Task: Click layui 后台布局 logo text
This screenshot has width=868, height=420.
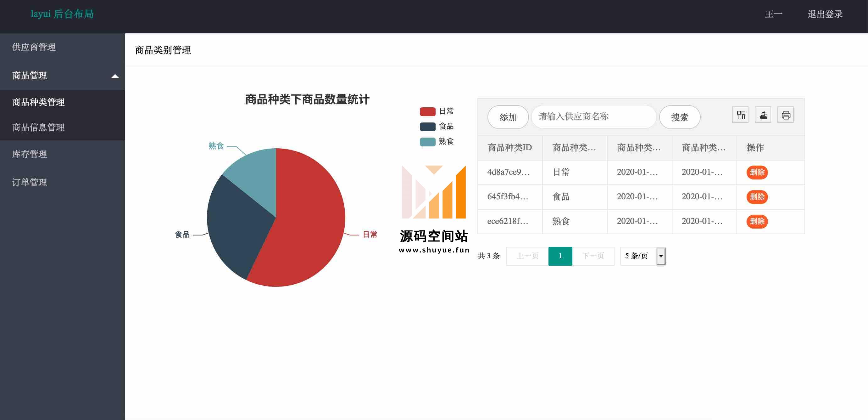Action: tap(62, 14)
